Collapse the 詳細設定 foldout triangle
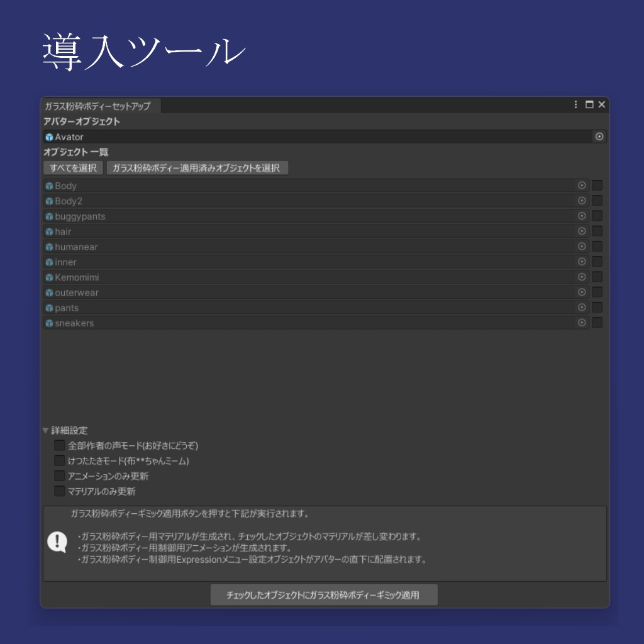Image resolution: width=644 pixels, height=644 pixels. click(45, 430)
